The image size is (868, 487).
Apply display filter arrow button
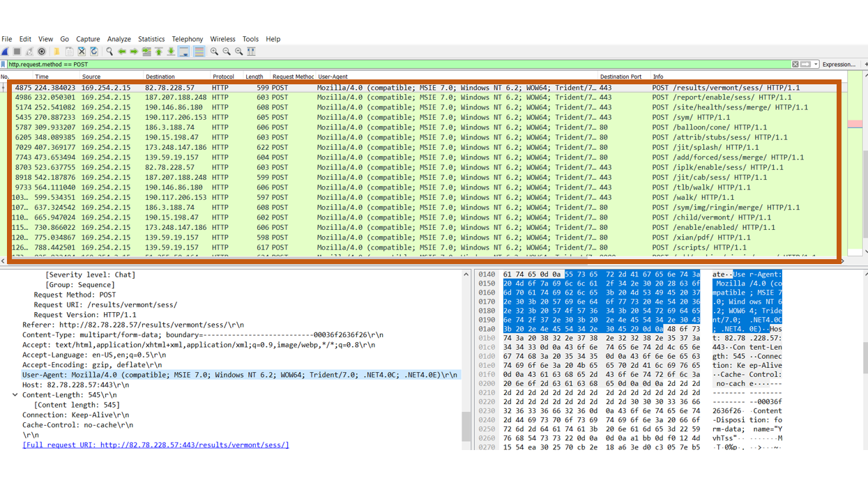click(x=805, y=64)
